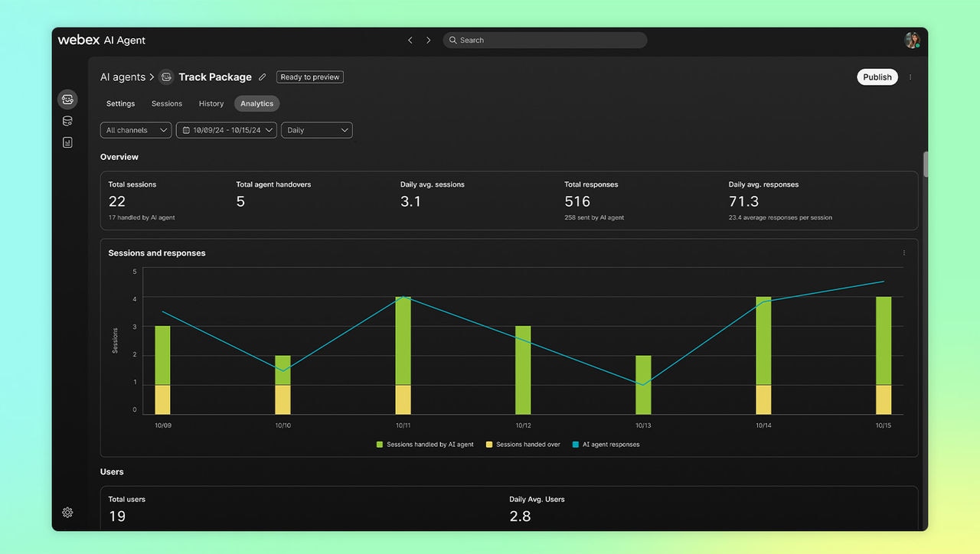Click the pencil icon to rename Track Package

[x=263, y=77]
